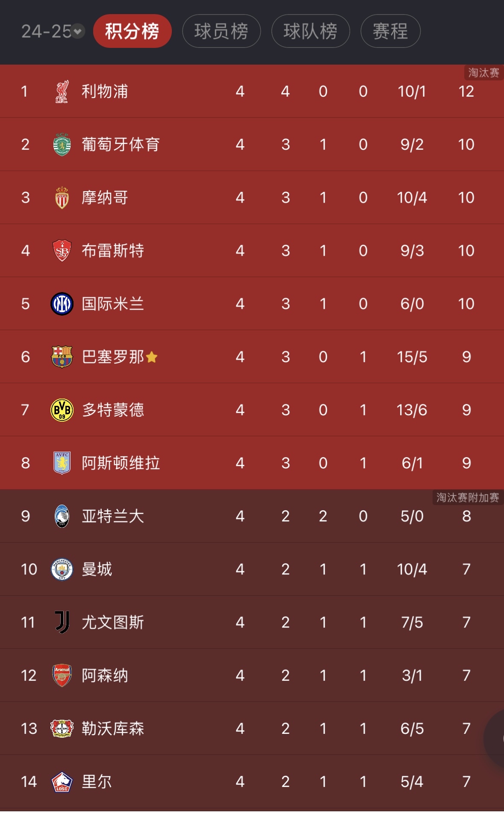Tap the 亚特兰大 team name
This screenshot has height=813, width=504.
point(113,516)
